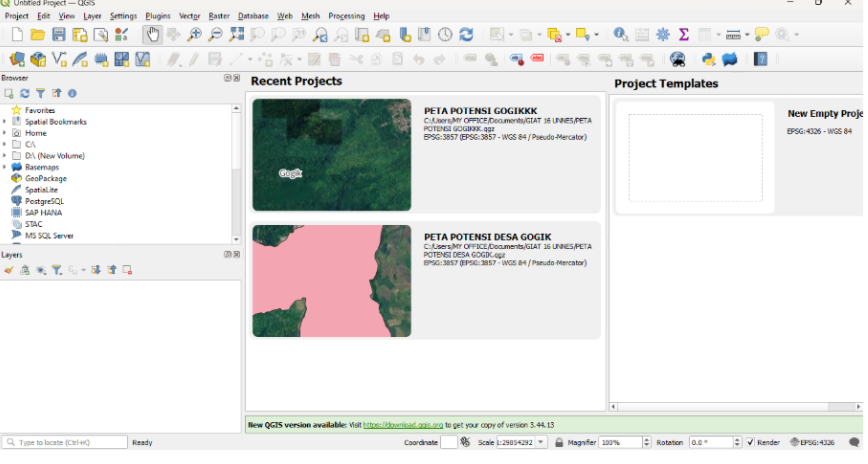Open the MetaSearch globe with binoculars icon
Image resolution: width=868 pixels, height=464 pixels.
678,59
